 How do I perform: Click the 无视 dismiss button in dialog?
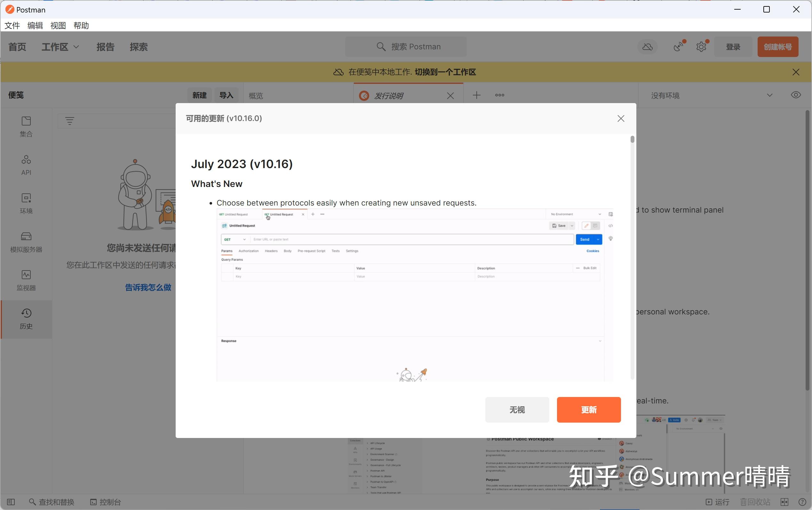click(517, 409)
